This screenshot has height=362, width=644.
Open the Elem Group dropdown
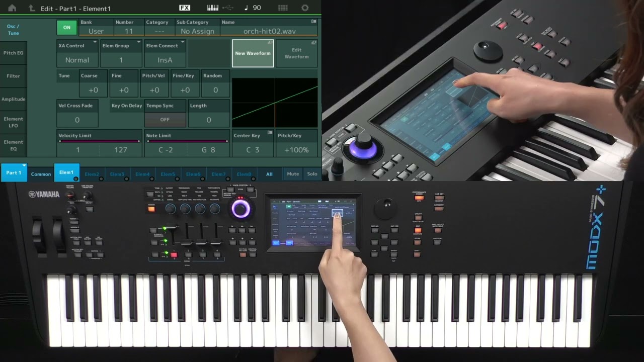tap(121, 53)
